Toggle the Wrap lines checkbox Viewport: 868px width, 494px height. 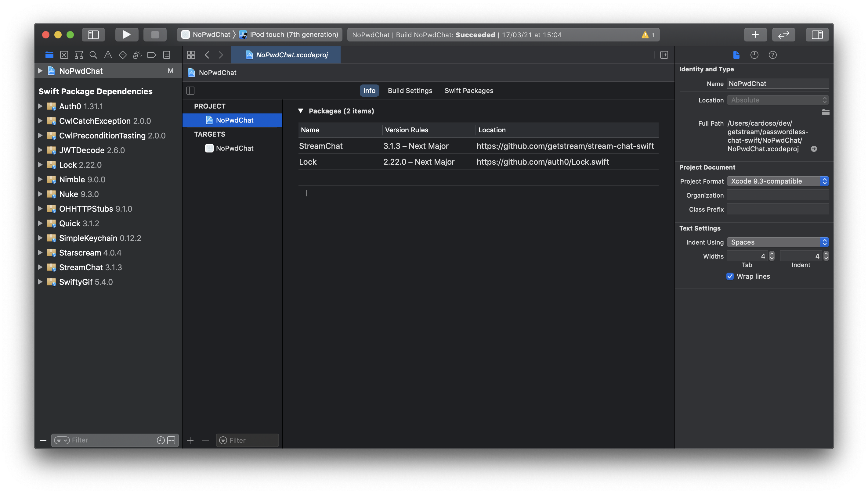(x=729, y=276)
